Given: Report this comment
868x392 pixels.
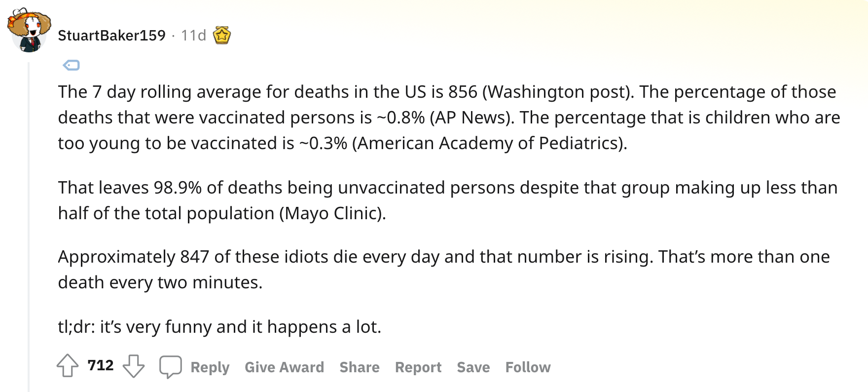Looking at the screenshot, I should coord(418,367).
